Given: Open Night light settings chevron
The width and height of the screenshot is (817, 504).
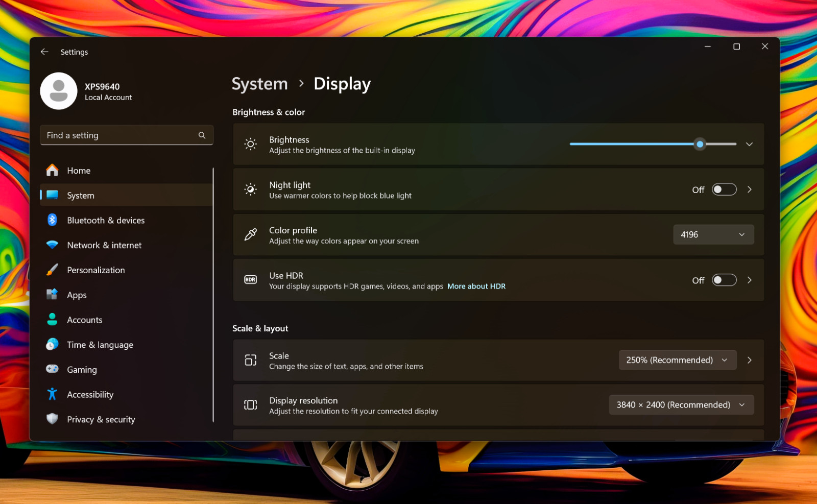Looking at the screenshot, I should 749,189.
